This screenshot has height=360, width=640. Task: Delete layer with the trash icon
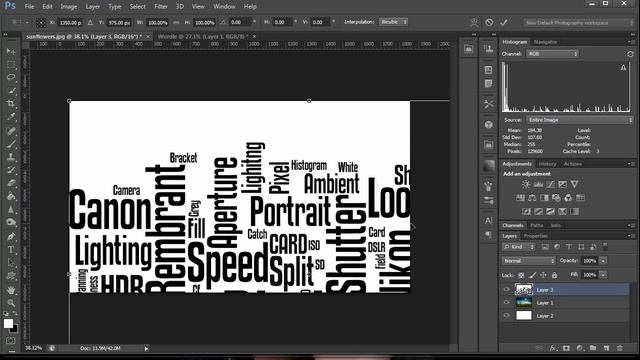pos(620,348)
